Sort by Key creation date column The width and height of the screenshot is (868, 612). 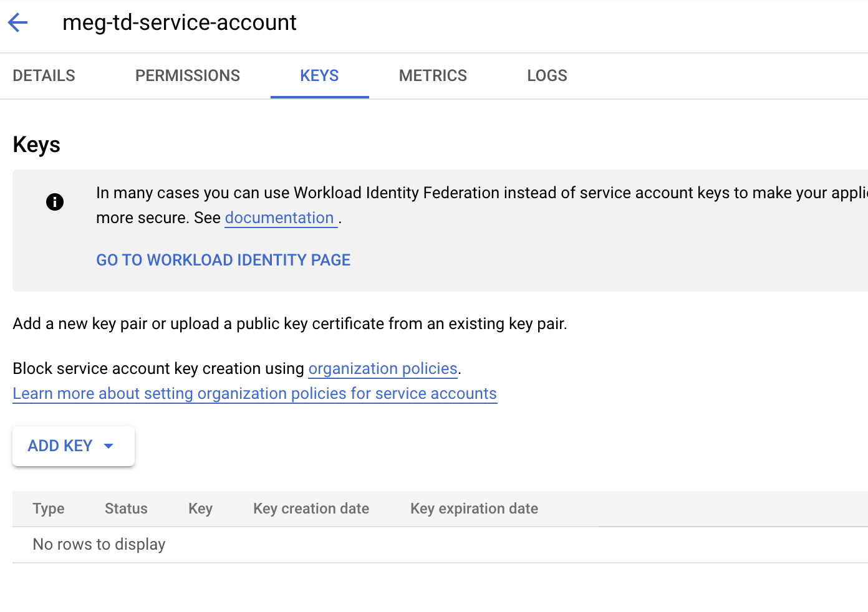(311, 509)
